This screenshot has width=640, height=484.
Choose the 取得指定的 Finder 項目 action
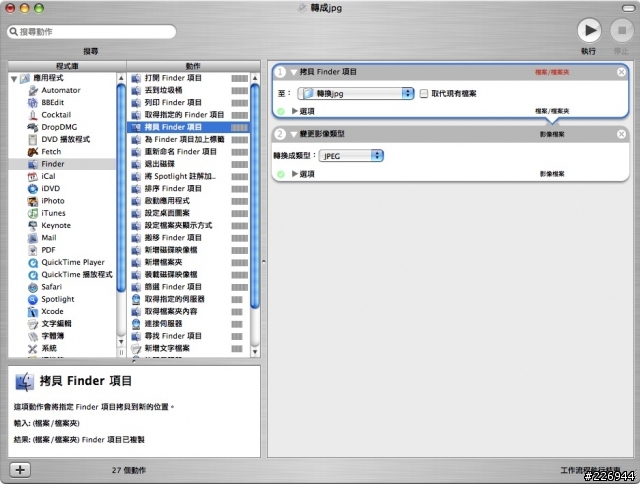pos(188,115)
